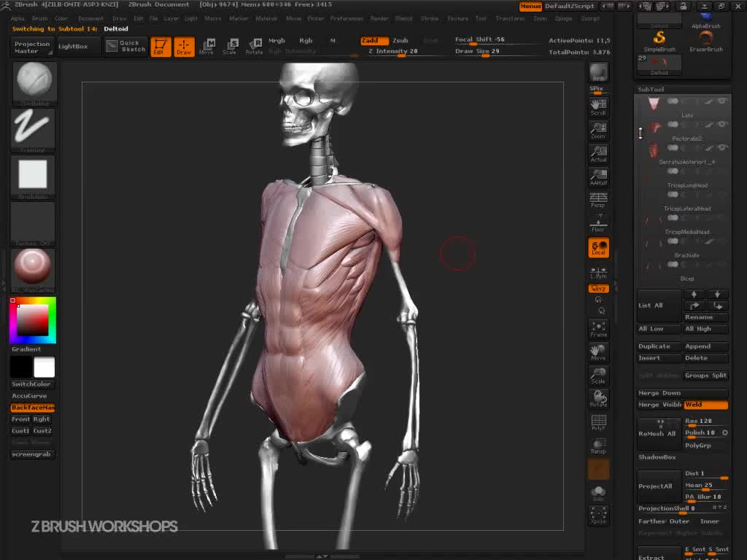The height and width of the screenshot is (560, 747).
Task: Hide the Lats subtool eye icon
Action: click(722, 101)
